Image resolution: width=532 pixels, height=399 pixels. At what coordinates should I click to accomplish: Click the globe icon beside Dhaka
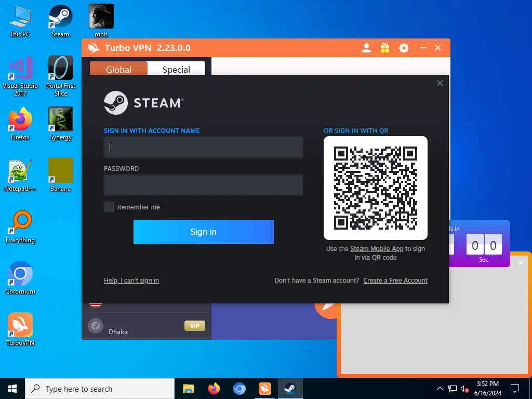(x=96, y=326)
